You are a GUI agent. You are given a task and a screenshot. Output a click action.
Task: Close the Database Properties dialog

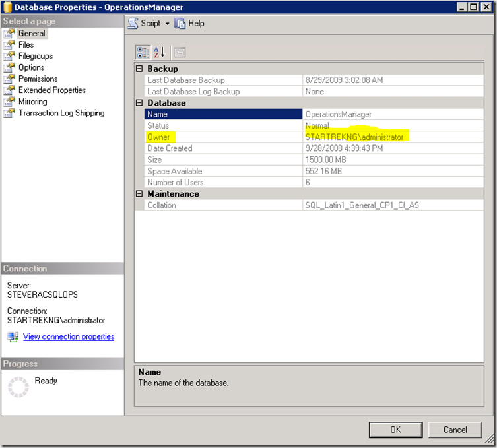coord(486,7)
